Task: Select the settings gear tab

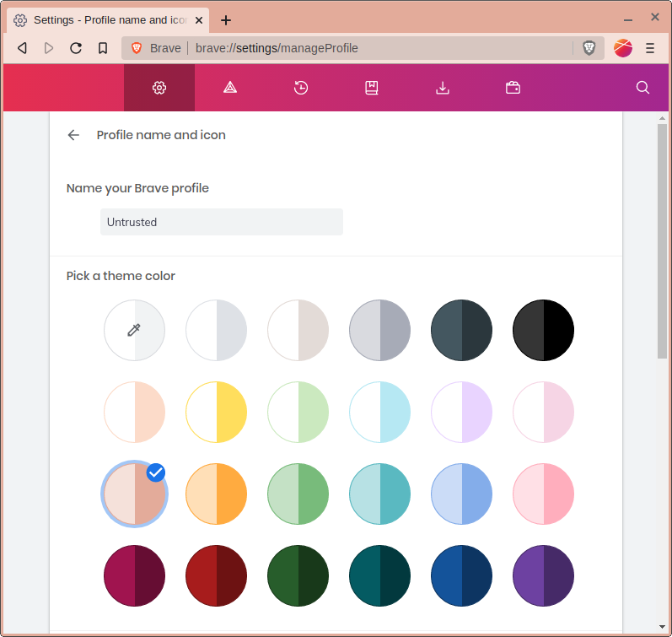Action: (159, 88)
